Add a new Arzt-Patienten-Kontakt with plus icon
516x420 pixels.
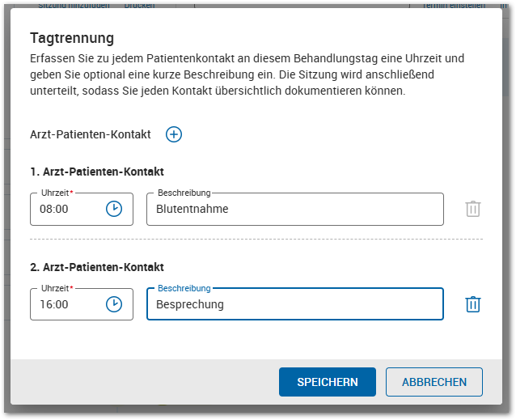[174, 134]
